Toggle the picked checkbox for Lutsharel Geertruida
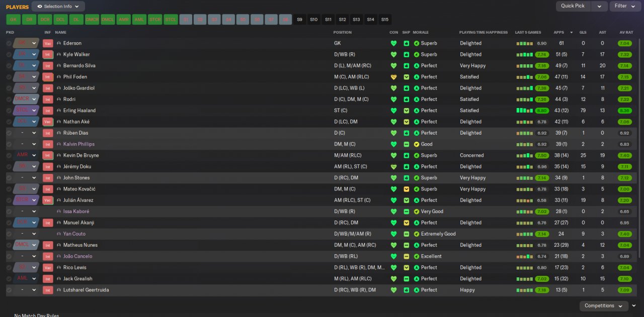 click(x=9, y=290)
